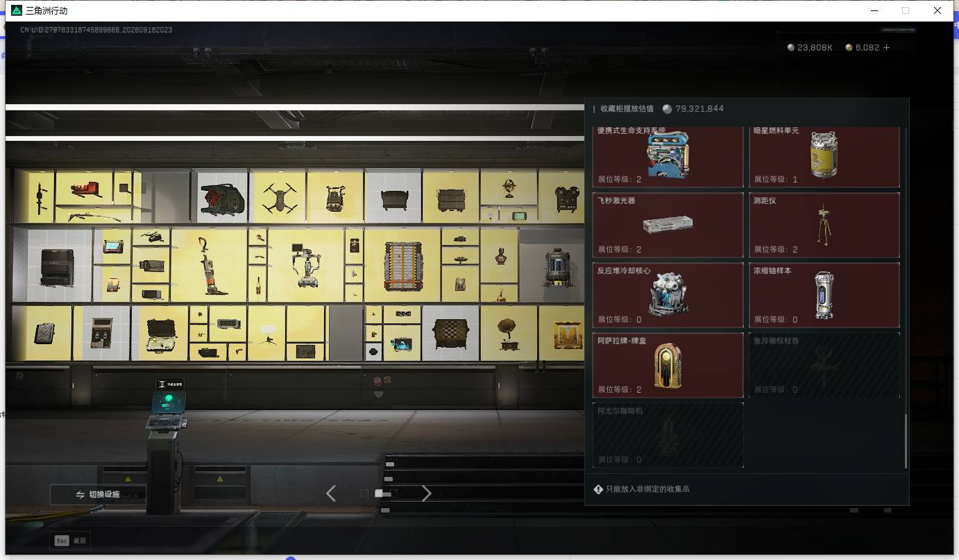
Task: Select the film reel recorder
Action: [567, 198]
